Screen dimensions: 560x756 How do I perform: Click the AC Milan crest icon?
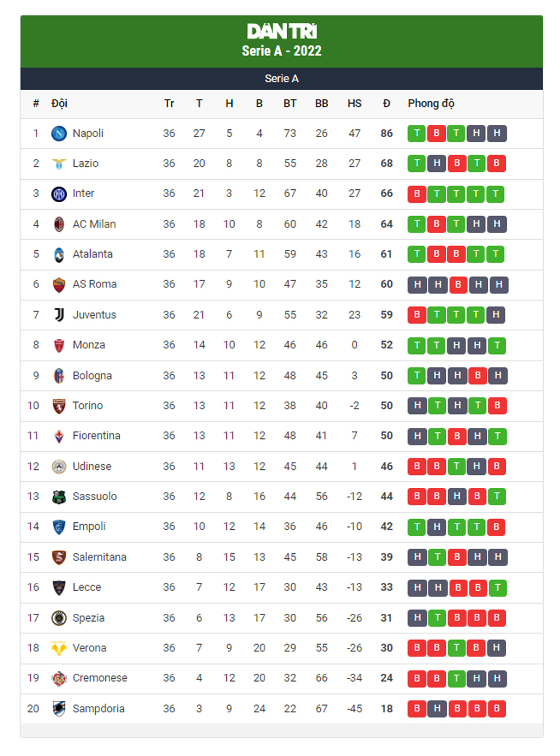pyautogui.click(x=59, y=224)
